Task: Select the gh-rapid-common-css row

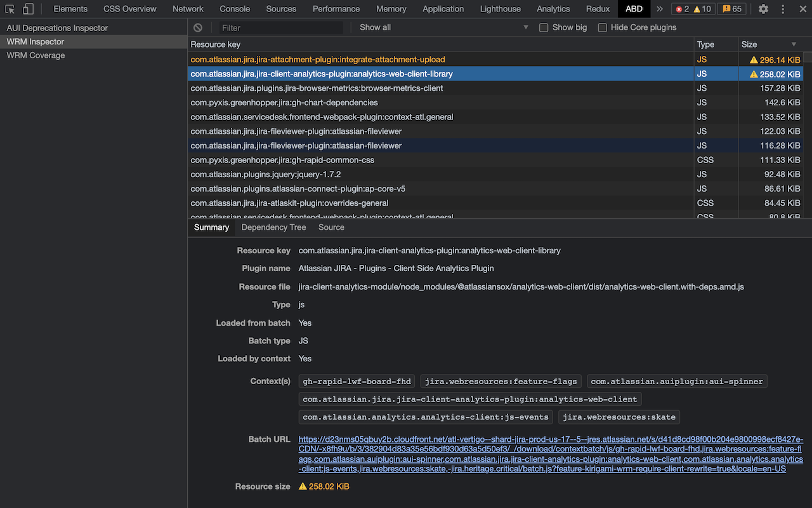Action: [x=495, y=160]
